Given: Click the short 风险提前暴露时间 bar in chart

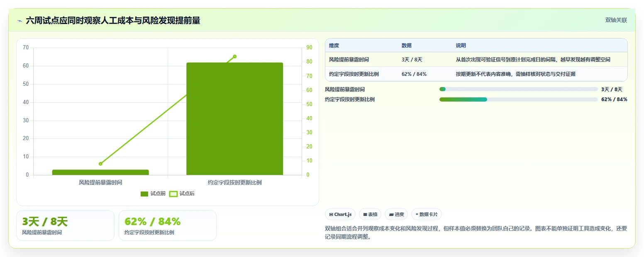Looking at the screenshot, I should coord(100,172).
